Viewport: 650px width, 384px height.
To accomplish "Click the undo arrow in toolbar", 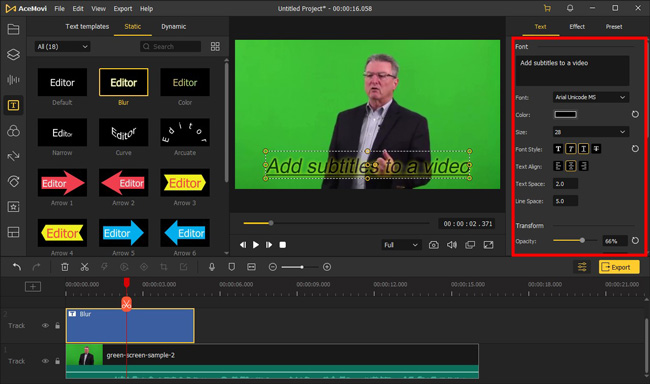I will pos(17,267).
